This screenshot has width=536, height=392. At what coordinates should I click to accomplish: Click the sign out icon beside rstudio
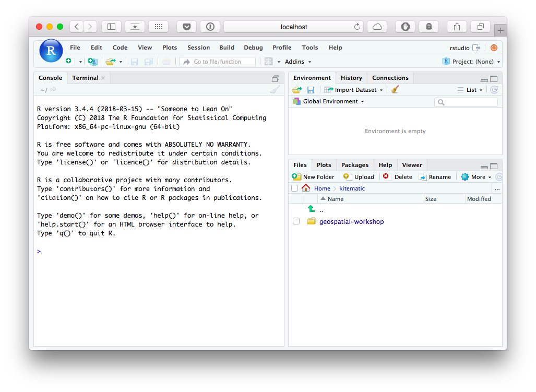[476, 48]
